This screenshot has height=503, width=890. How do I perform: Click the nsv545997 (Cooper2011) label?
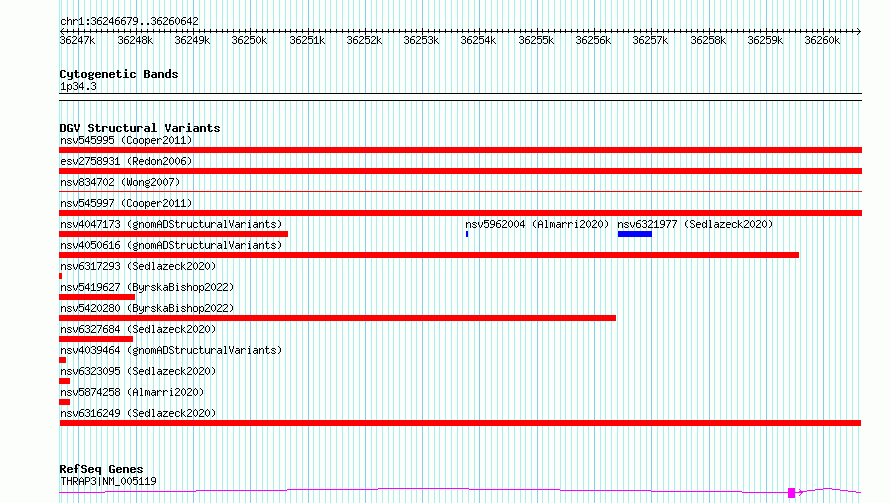[126, 203]
